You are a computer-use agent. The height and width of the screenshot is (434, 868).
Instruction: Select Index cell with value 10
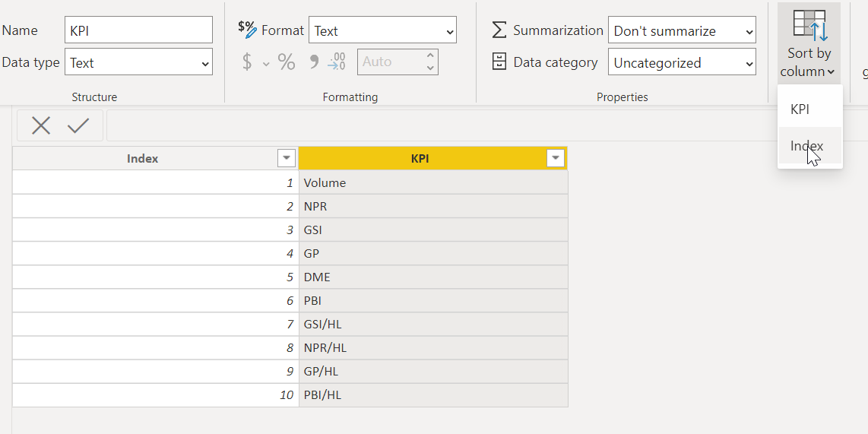pyautogui.click(x=156, y=395)
